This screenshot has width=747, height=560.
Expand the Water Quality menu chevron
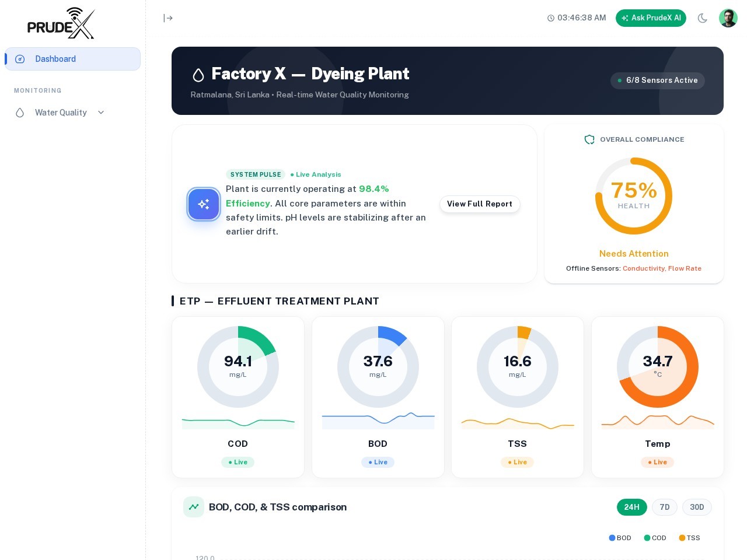[101, 113]
